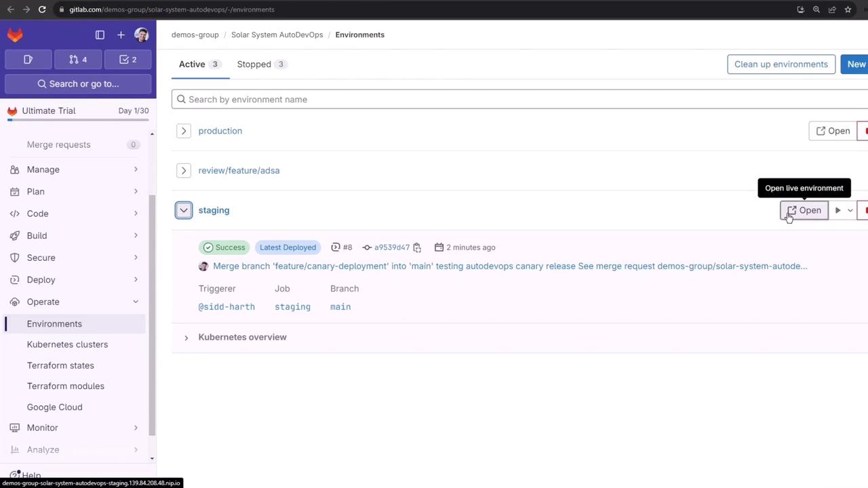Open the staging job link
This screenshot has width=868, height=488.
(292, 307)
